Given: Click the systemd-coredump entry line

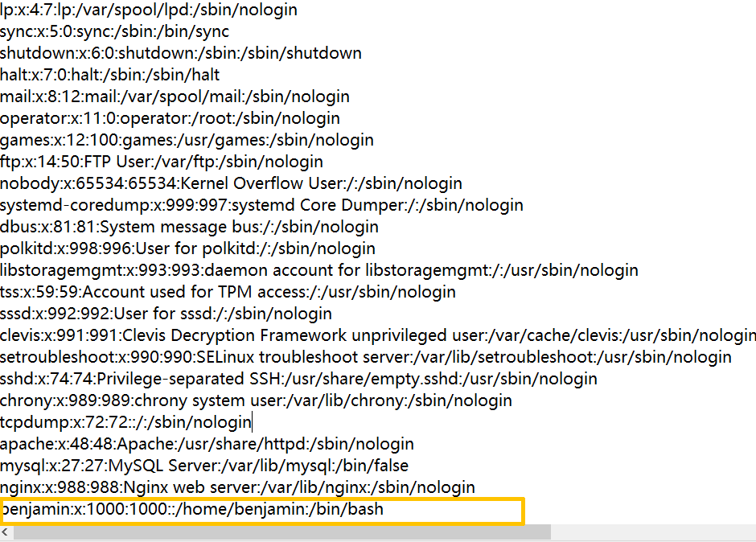Looking at the screenshot, I should (261, 205).
